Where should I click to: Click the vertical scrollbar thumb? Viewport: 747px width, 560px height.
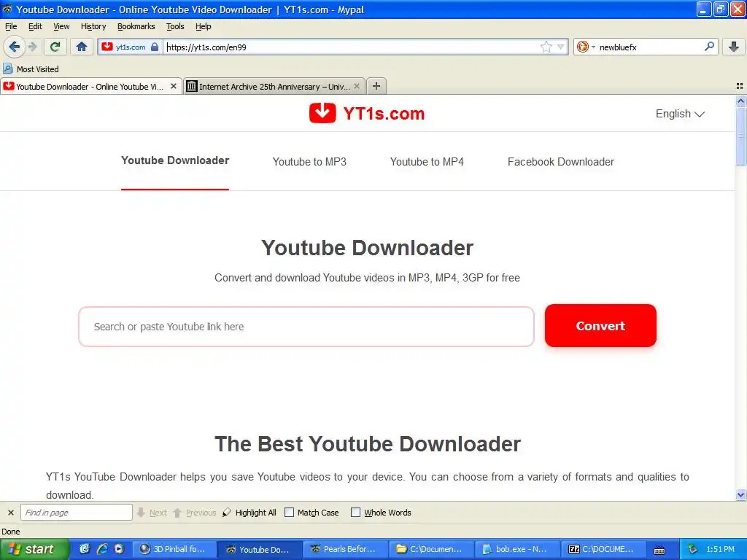point(740,136)
